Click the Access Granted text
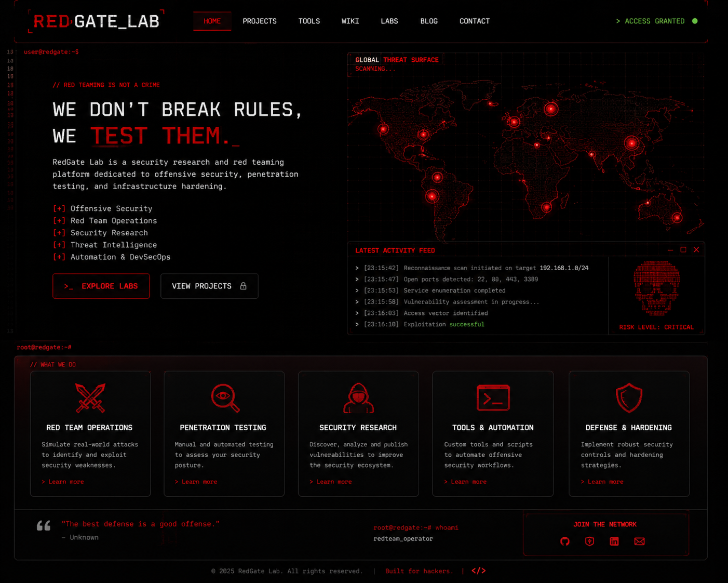 [650, 21]
